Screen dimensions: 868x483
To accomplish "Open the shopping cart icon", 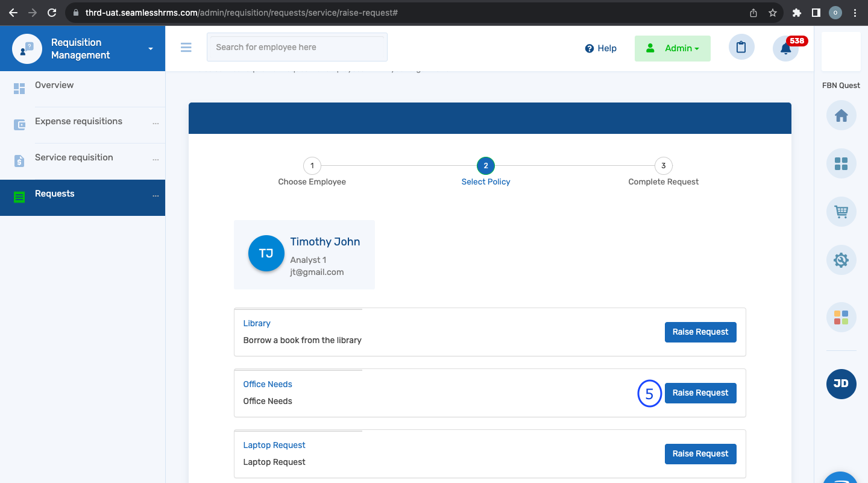I will [x=841, y=212].
